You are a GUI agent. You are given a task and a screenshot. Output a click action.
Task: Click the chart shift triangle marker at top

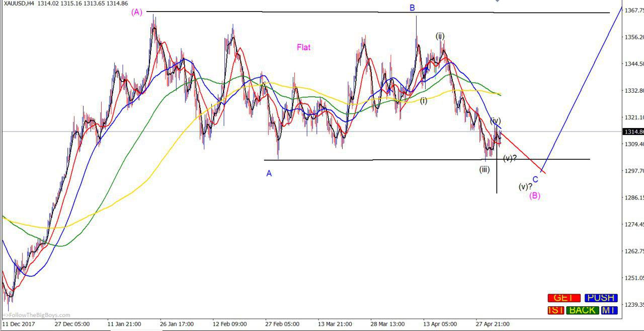[x=497, y=1]
